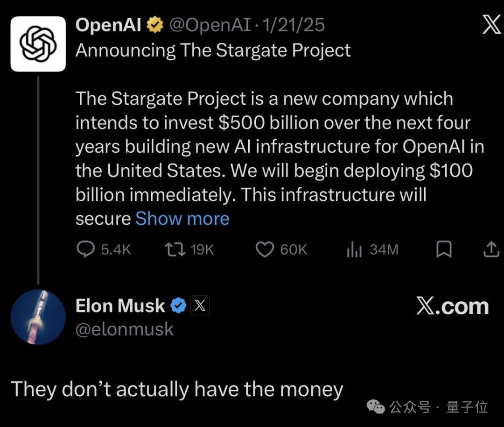
Task: Open Elon Musk's rocket profile picture
Action: (37, 317)
